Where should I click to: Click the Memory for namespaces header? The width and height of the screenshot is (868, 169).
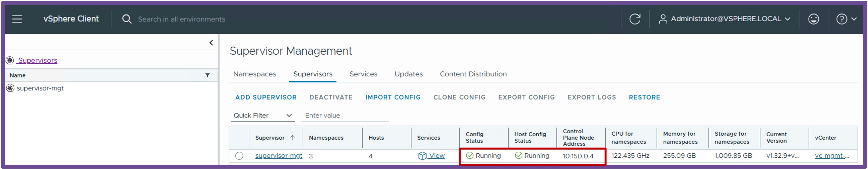pyautogui.click(x=680, y=138)
